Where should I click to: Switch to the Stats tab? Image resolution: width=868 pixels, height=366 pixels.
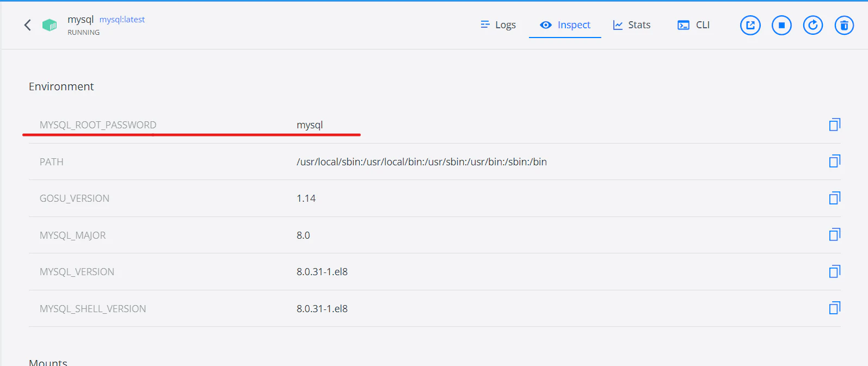(x=632, y=25)
